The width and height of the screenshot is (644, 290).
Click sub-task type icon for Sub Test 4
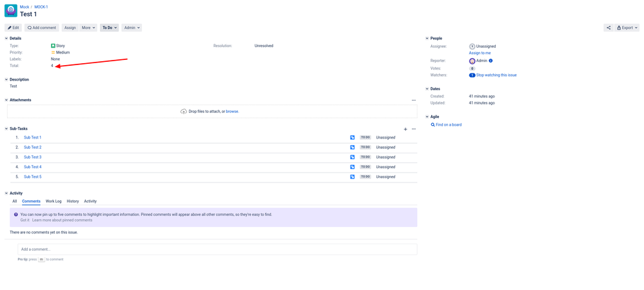tap(353, 167)
